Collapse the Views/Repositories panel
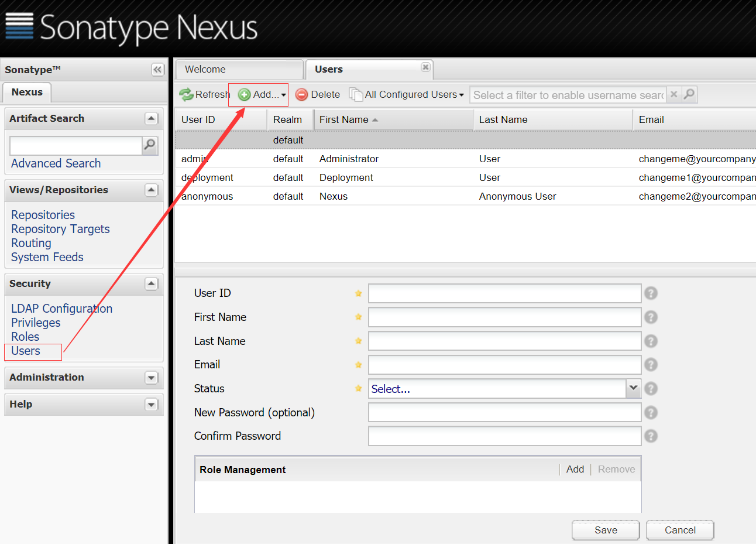 pos(151,190)
